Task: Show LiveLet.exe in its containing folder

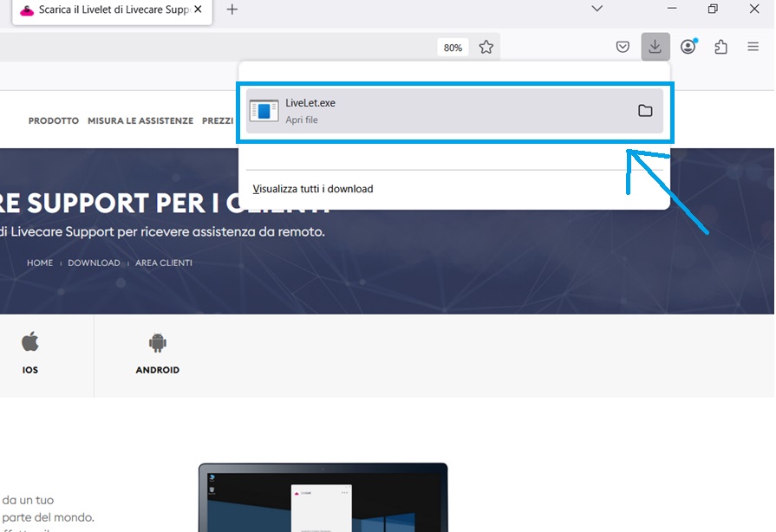Action: [x=645, y=111]
